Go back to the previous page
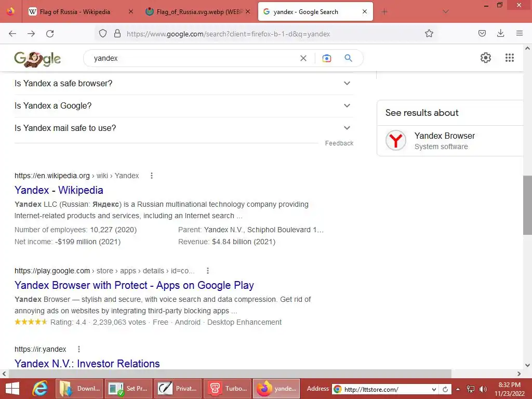The height and width of the screenshot is (399, 532). pyautogui.click(x=12, y=34)
